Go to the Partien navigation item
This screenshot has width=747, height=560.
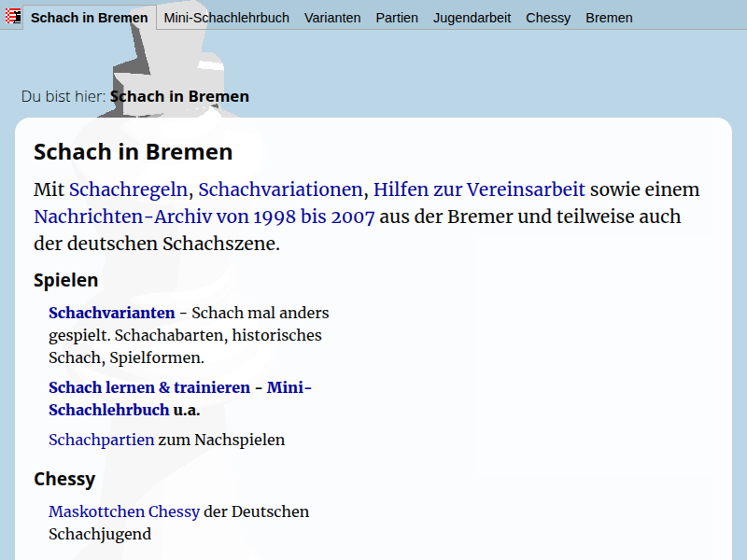coord(397,18)
